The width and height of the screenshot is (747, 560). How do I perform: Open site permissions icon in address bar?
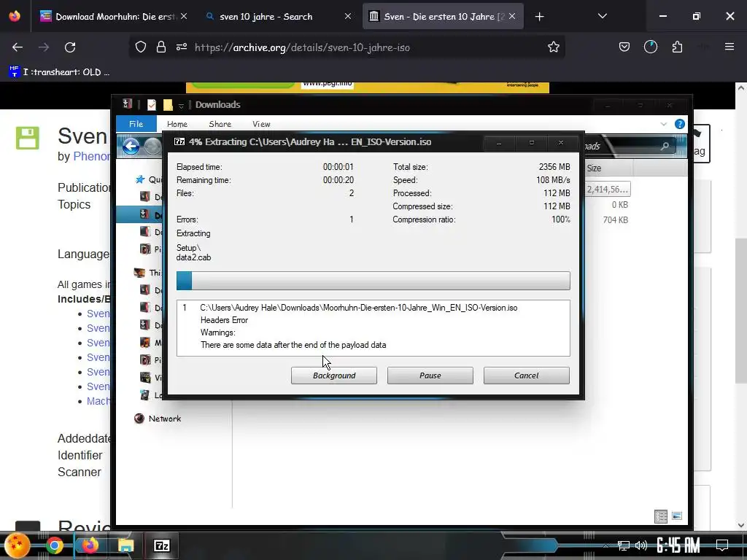182,47
